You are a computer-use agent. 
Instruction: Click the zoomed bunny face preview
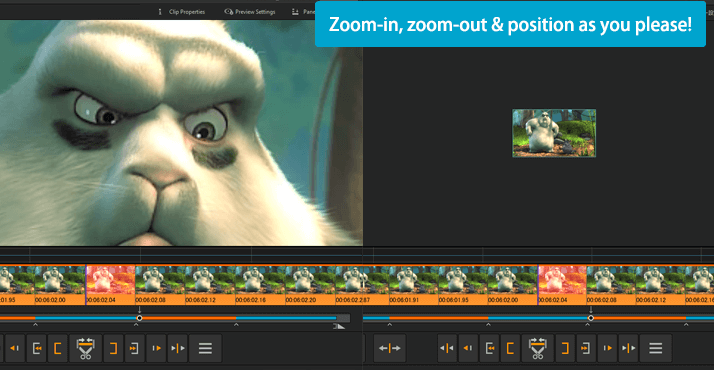point(181,133)
